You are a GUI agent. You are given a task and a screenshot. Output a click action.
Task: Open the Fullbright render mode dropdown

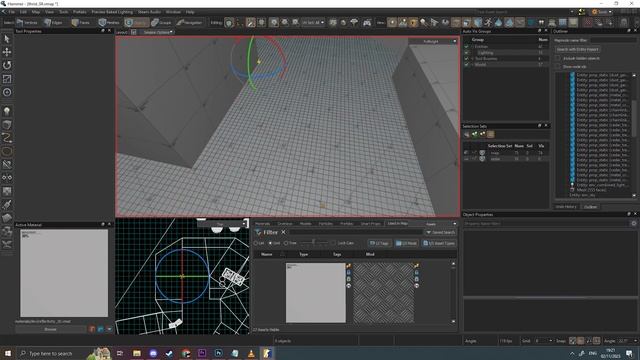[x=433, y=41]
